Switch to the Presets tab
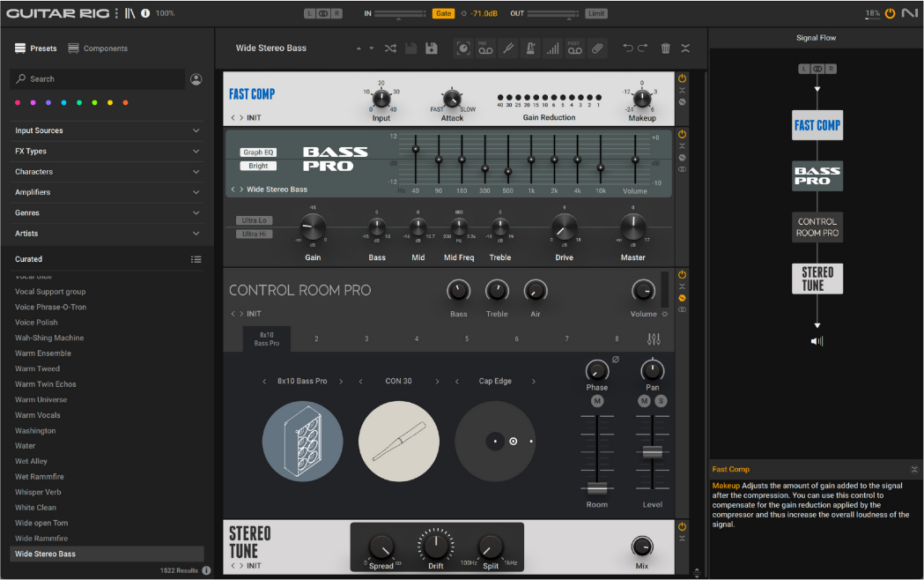 36,48
